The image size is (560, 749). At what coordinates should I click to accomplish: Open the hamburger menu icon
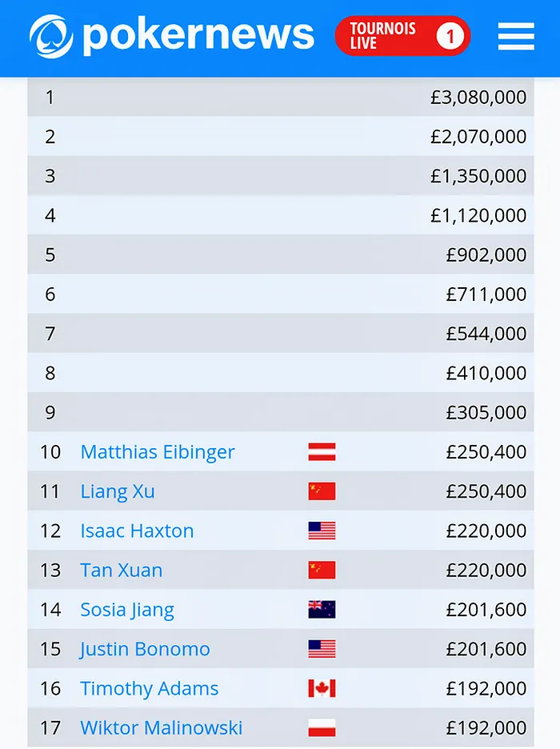(x=516, y=36)
